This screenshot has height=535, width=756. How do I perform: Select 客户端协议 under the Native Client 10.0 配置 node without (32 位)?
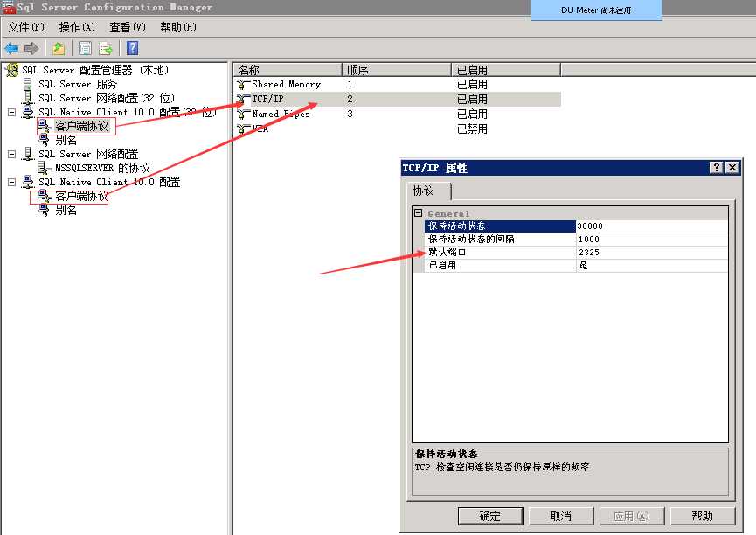[x=82, y=197]
